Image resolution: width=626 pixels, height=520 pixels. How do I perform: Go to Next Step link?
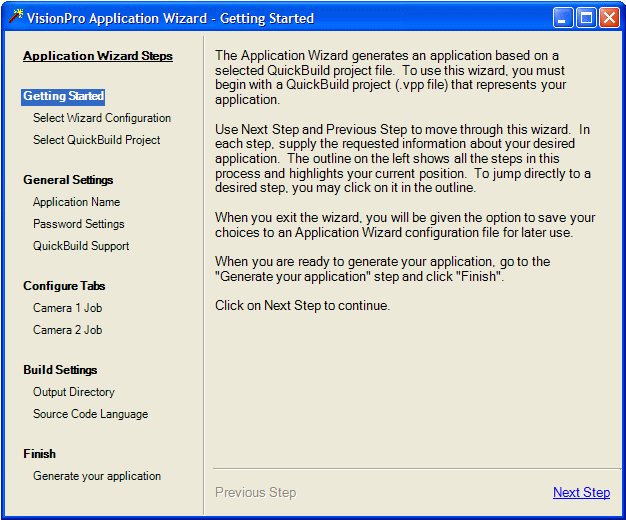tap(581, 492)
